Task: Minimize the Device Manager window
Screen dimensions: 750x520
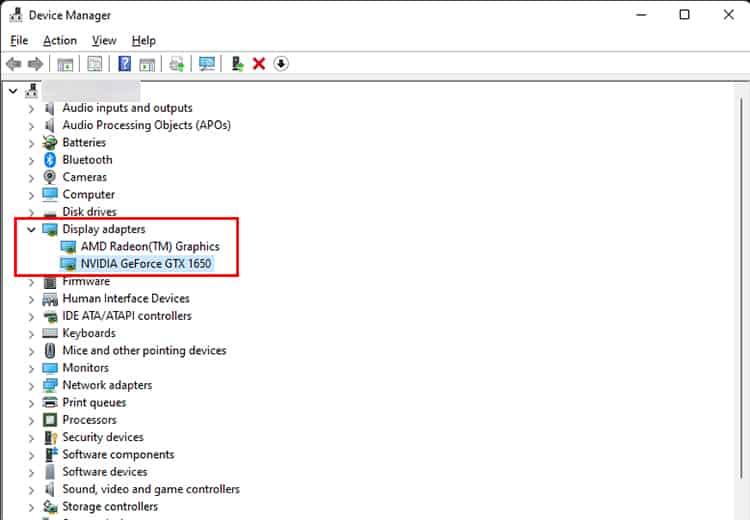Action: click(641, 15)
